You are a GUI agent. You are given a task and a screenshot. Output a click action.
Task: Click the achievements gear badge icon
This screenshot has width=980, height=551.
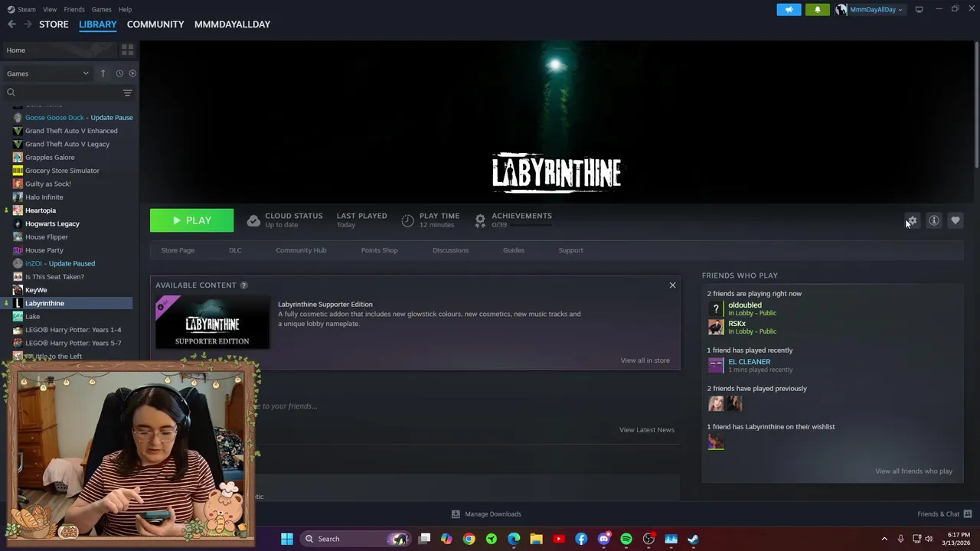(480, 220)
